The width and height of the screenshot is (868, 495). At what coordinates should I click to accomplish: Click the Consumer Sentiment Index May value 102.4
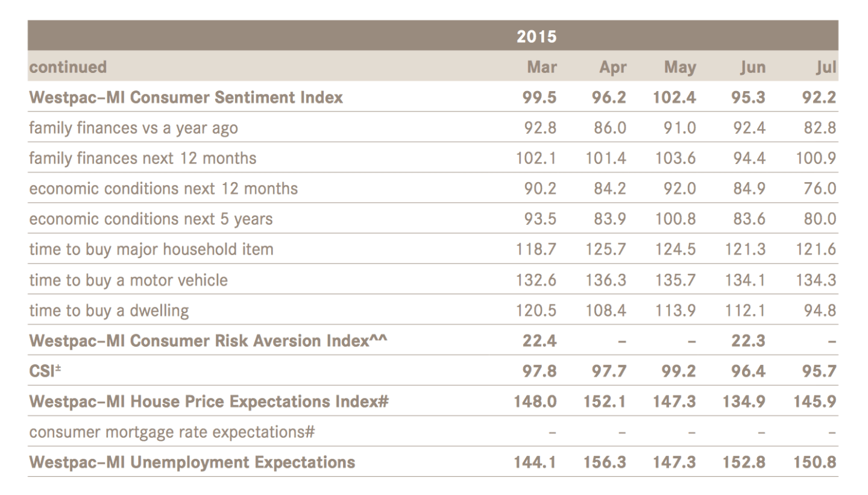(x=674, y=97)
